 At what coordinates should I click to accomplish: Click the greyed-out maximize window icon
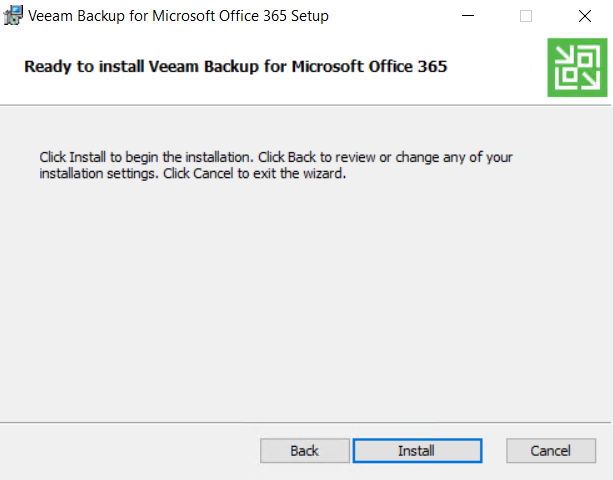526,16
